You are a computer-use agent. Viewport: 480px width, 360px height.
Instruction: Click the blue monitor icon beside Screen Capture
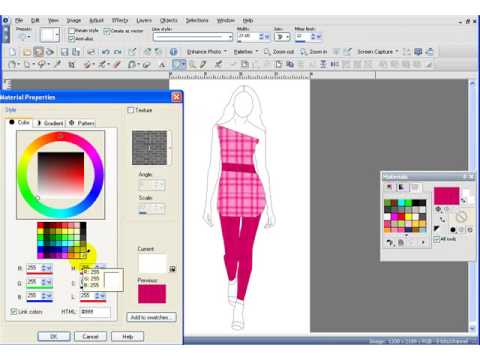418,52
